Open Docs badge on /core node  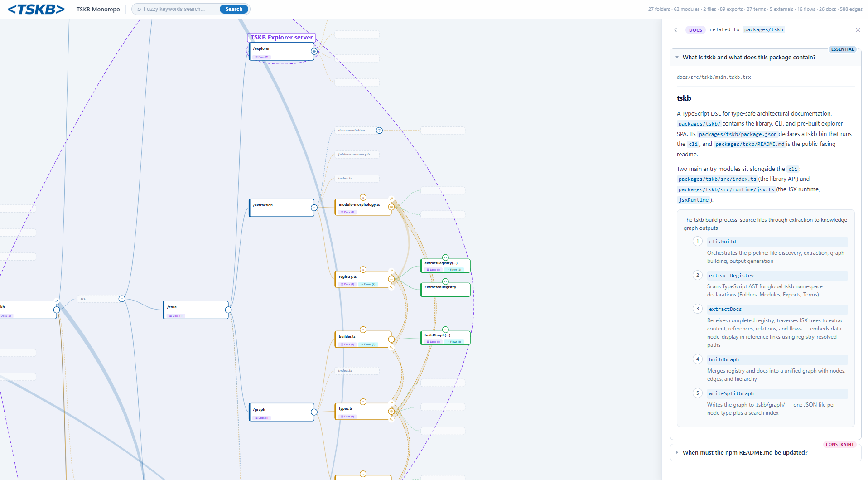point(176,316)
